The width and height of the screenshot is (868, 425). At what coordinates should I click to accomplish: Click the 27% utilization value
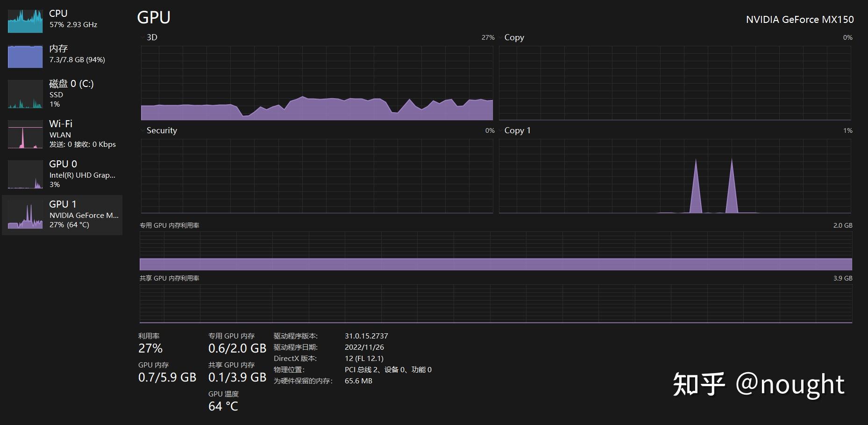(x=150, y=348)
